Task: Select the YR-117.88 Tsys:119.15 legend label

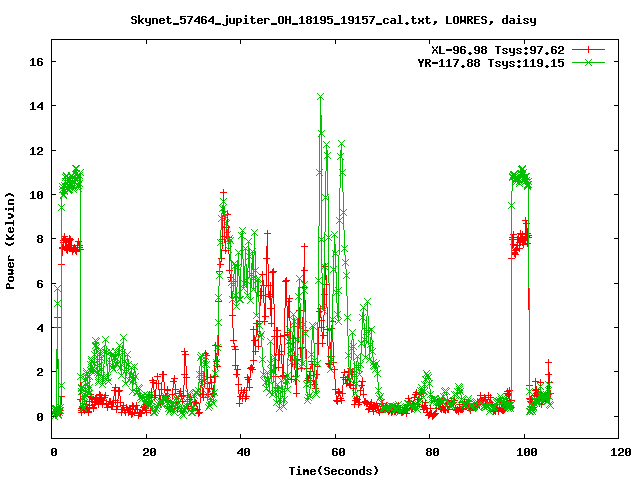Action: click(x=491, y=63)
